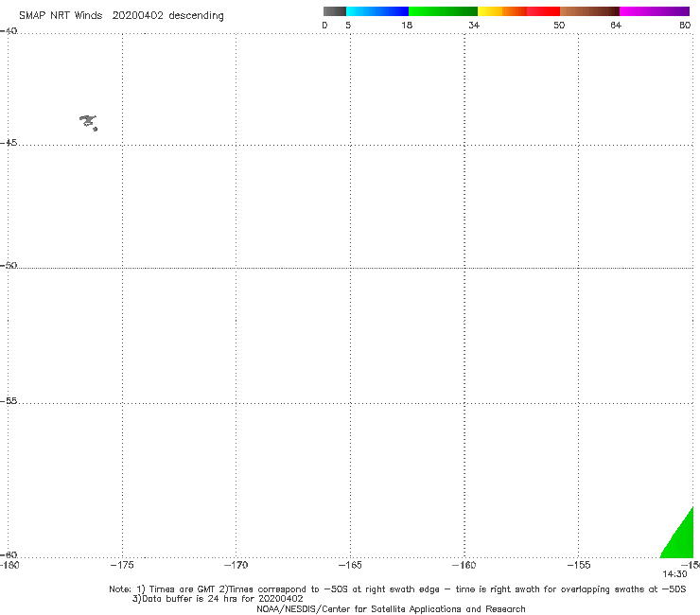Click the colorbar label 64

(x=616, y=25)
